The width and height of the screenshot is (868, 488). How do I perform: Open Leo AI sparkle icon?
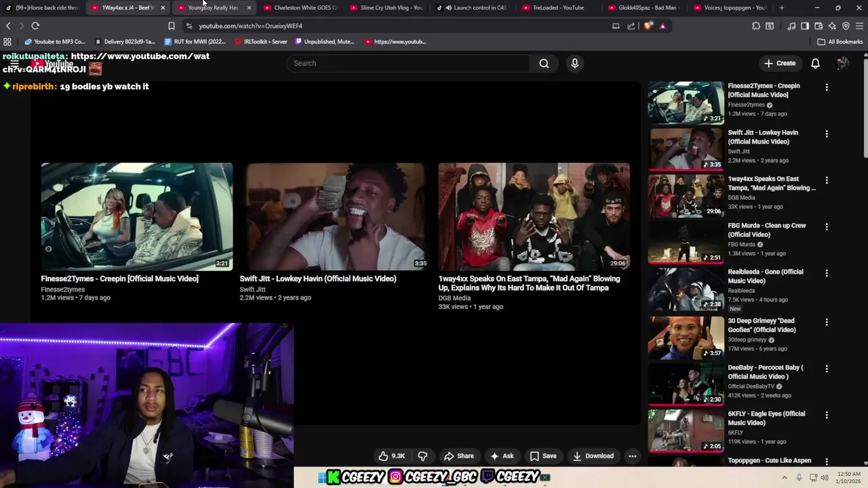pos(832,26)
